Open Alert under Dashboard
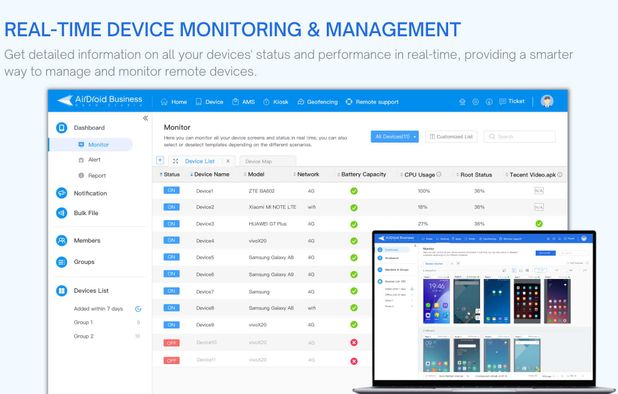The width and height of the screenshot is (618, 394). click(89, 160)
